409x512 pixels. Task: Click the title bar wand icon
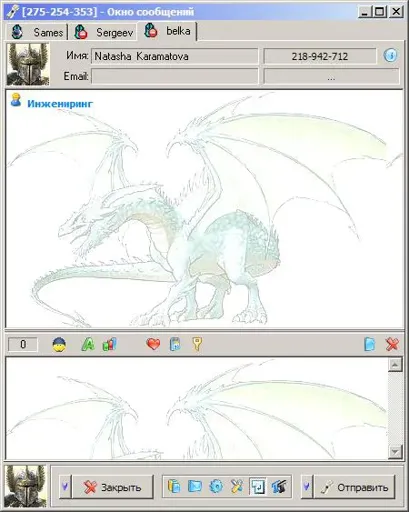(x=13, y=12)
